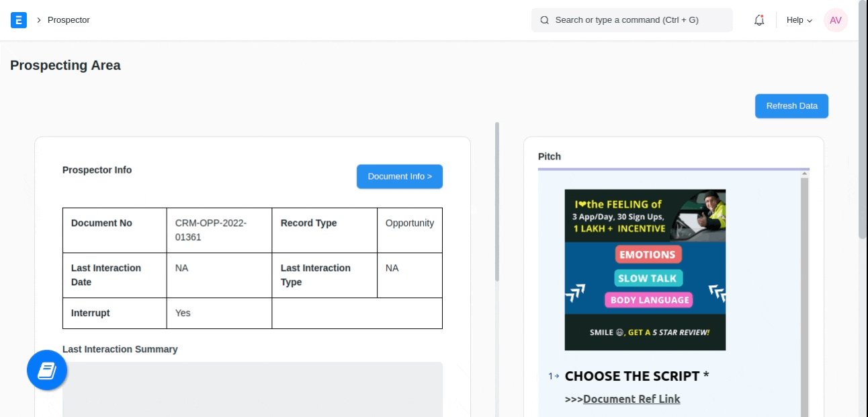Click inside Last Interaction Summary box
This screenshot has height=417, width=868.
(253, 390)
